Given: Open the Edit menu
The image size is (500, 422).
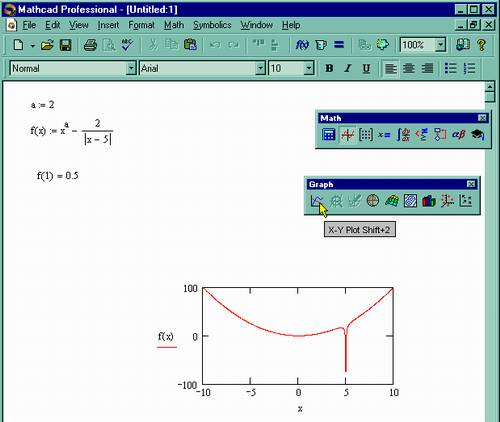Looking at the screenshot, I should [52, 25].
